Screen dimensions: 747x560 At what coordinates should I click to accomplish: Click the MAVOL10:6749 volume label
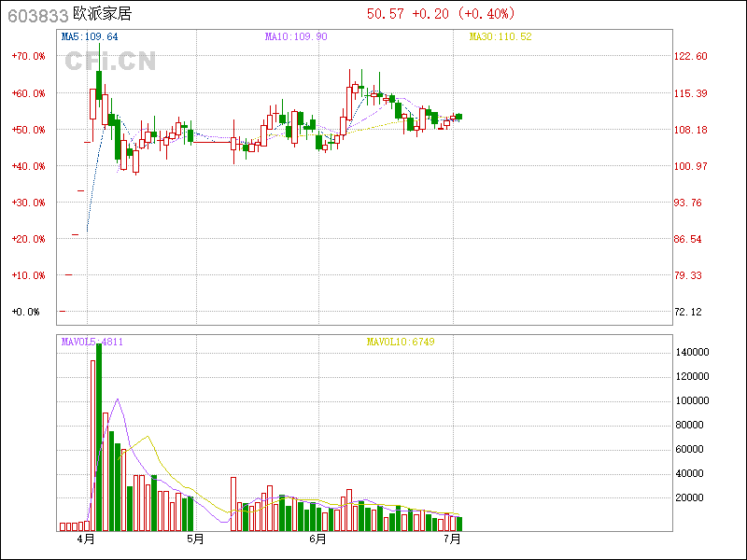pyautogui.click(x=400, y=342)
